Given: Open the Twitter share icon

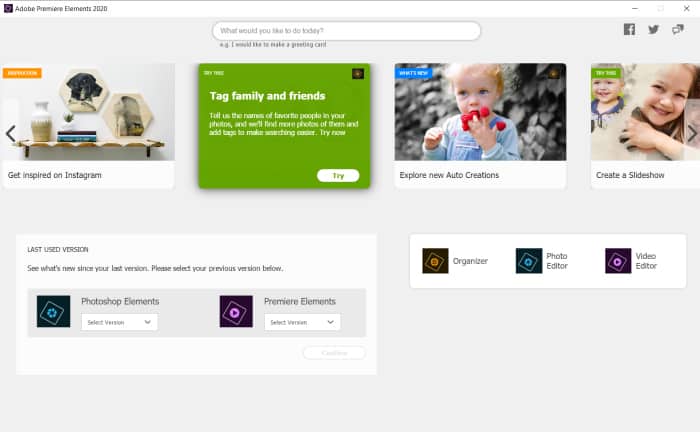Looking at the screenshot, I should coord(654,29).
